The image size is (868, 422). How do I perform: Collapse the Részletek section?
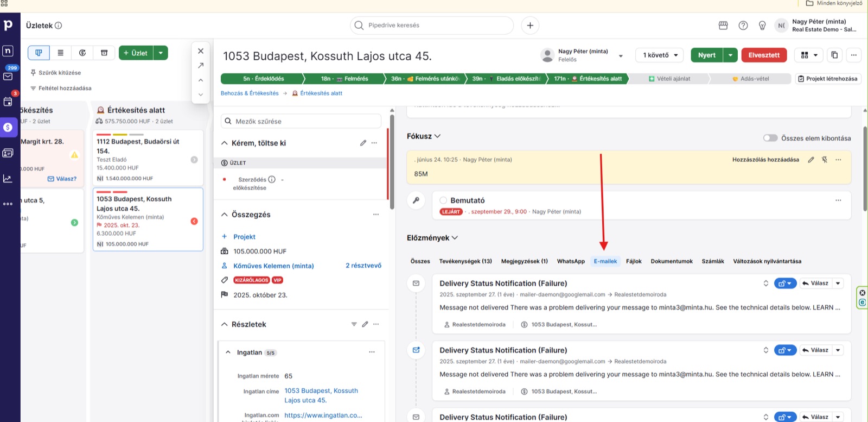[x=225, y=324]
